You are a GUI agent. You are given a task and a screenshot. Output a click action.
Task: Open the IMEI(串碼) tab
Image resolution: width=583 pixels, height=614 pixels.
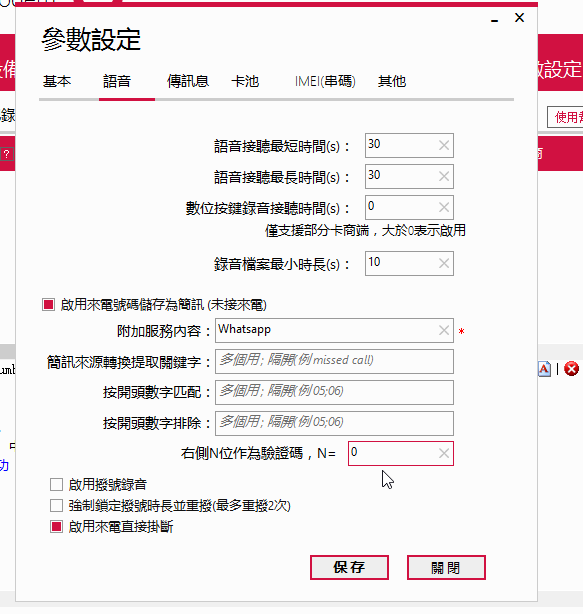point(325,81)
